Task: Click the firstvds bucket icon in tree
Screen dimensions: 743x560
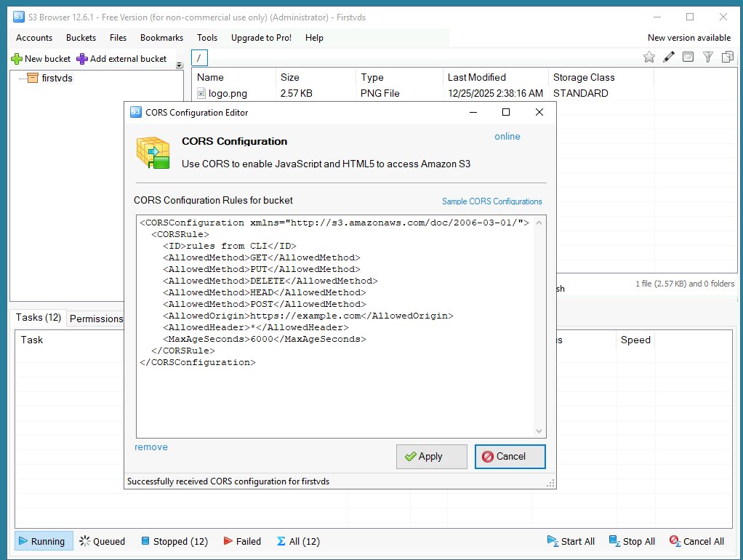Action: pyautogui.click(x=32, y=78)
